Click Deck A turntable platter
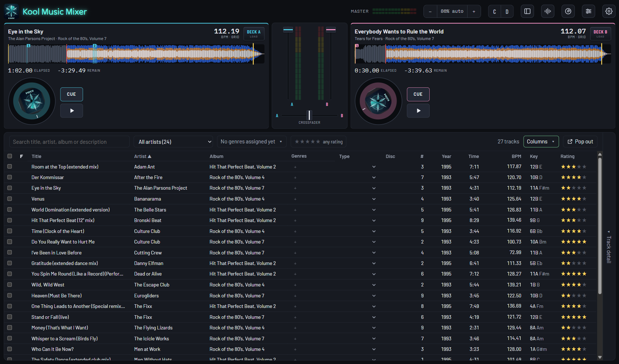The width and height of the screenshot is (619, 364). 32,101
